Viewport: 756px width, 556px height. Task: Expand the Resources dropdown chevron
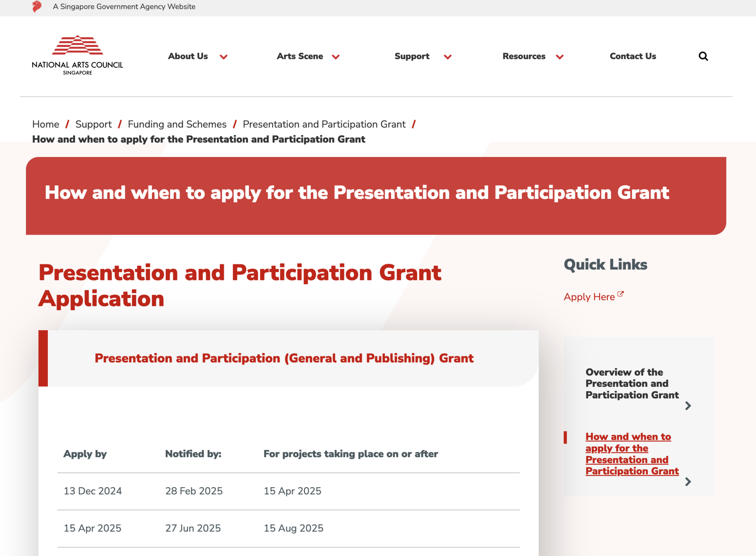coord(560,57)
